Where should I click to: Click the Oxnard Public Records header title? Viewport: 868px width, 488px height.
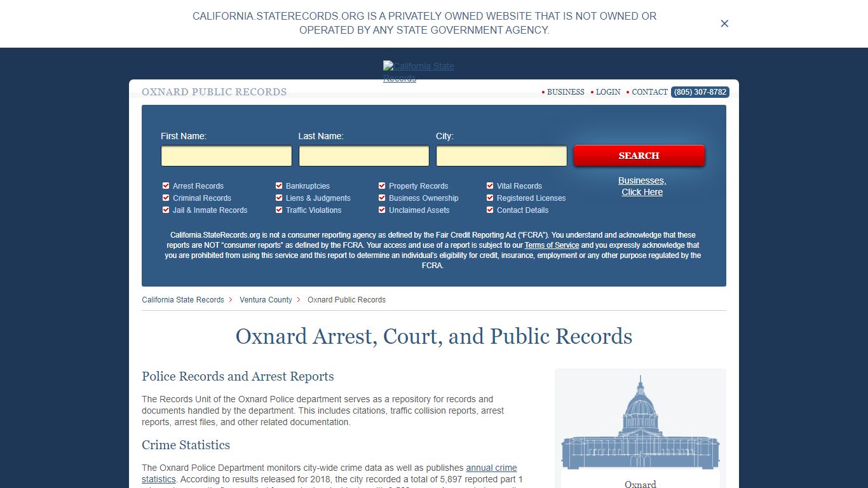point(214,92)
